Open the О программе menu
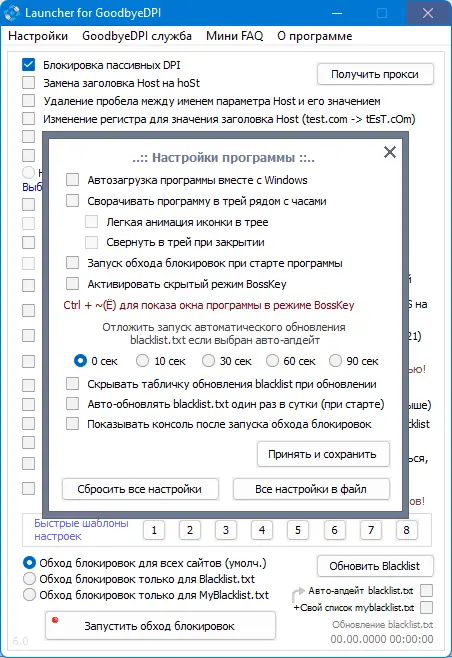The height and width of the screenshot is (658, 452). pyautogui.click(x=315, y=36)
